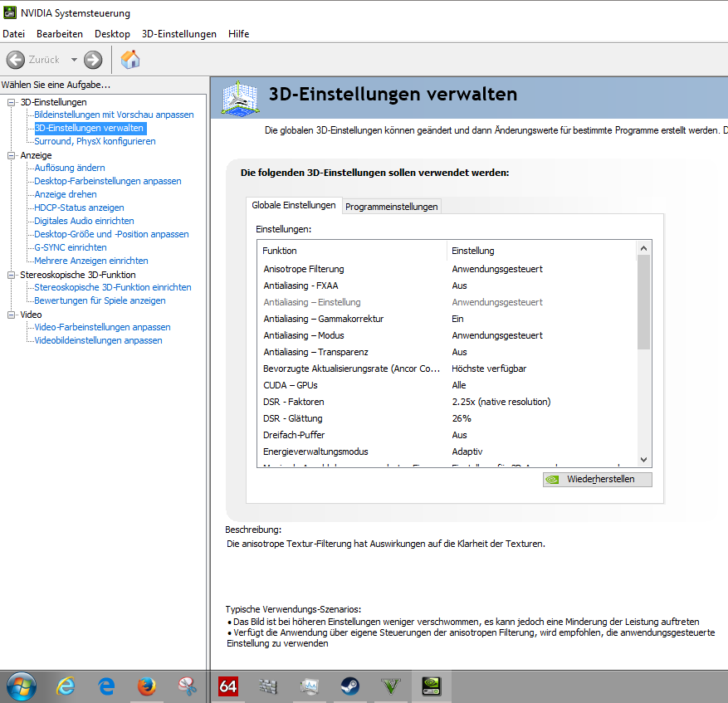728x703 pixels.
Task: Select the Globale Einstellungen tab
Action: click(x=294, y=205)
